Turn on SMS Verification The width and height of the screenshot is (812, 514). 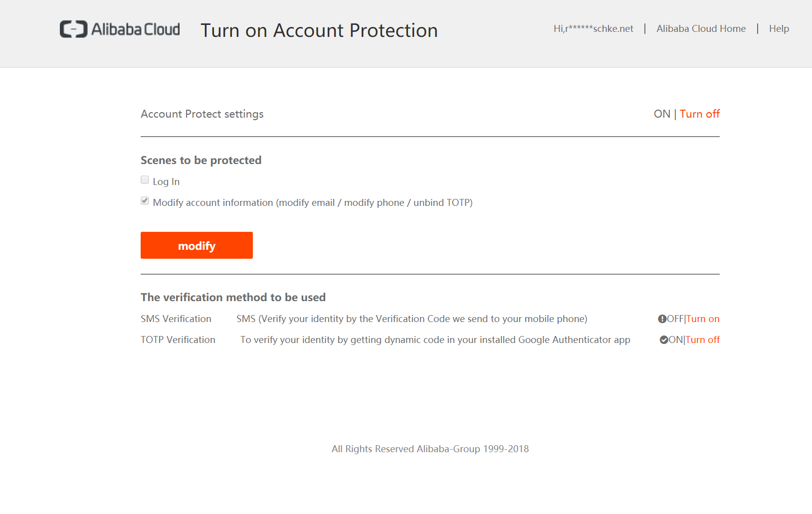(x=703, y=319)
